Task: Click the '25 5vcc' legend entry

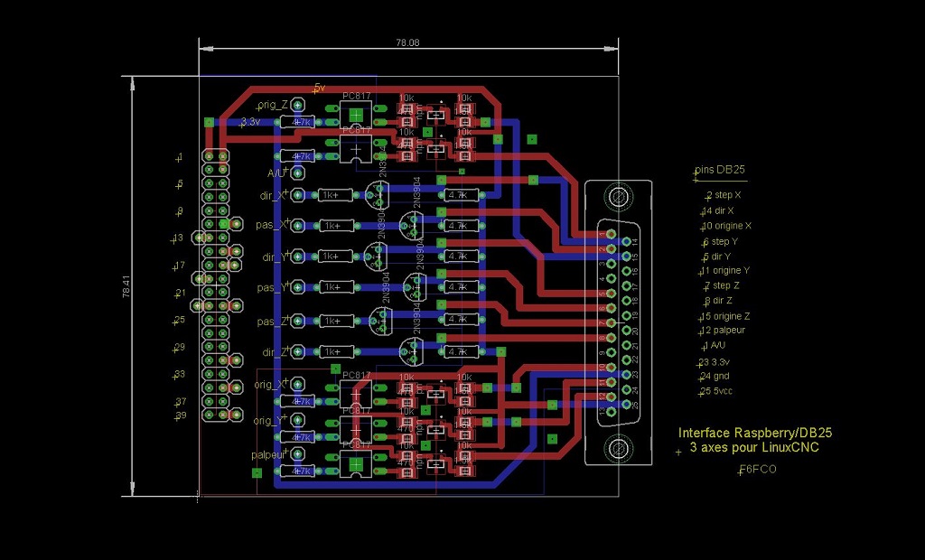Action: pyautogui.click(x=716, y=391)
